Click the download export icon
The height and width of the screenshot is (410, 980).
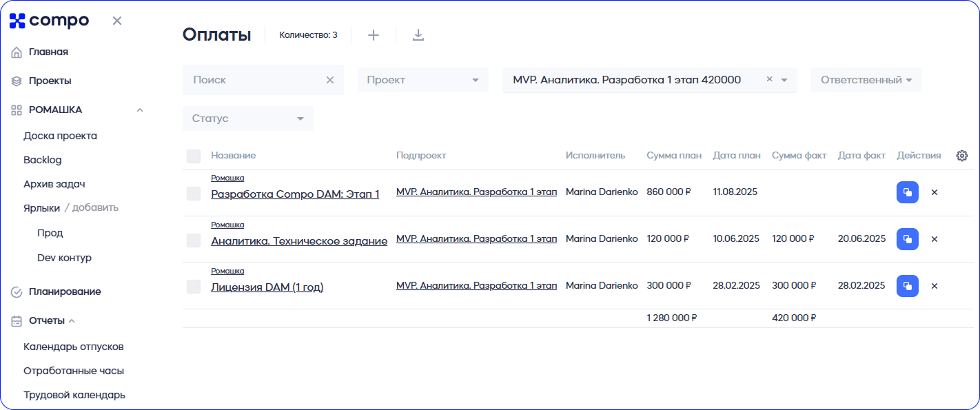click(418, 35)
